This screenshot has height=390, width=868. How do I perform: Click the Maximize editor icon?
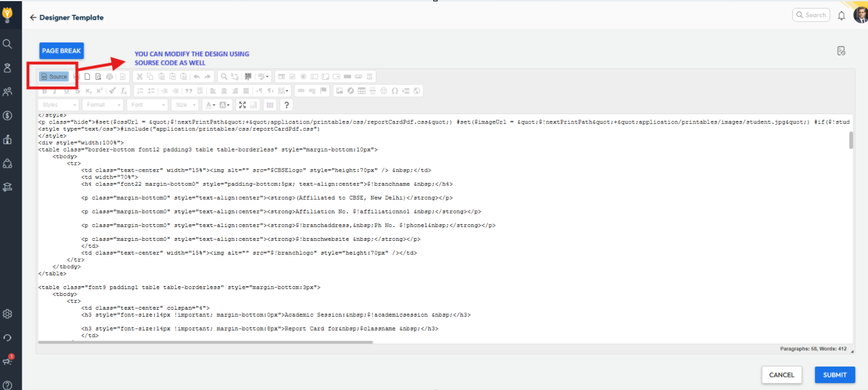click(x=242, y=105)
